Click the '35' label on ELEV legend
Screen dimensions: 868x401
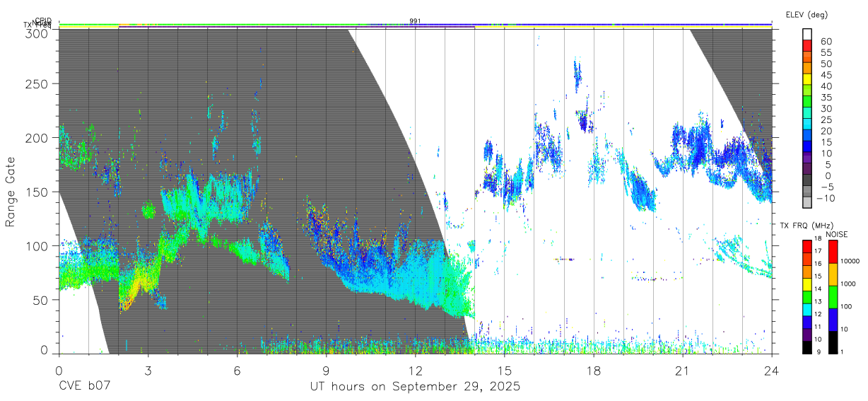[826, 98]
